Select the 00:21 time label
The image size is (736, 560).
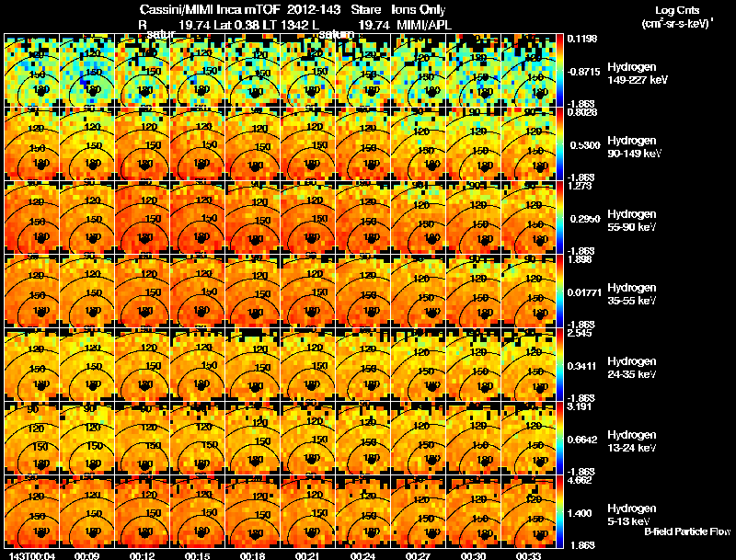(x=307, y=555)
